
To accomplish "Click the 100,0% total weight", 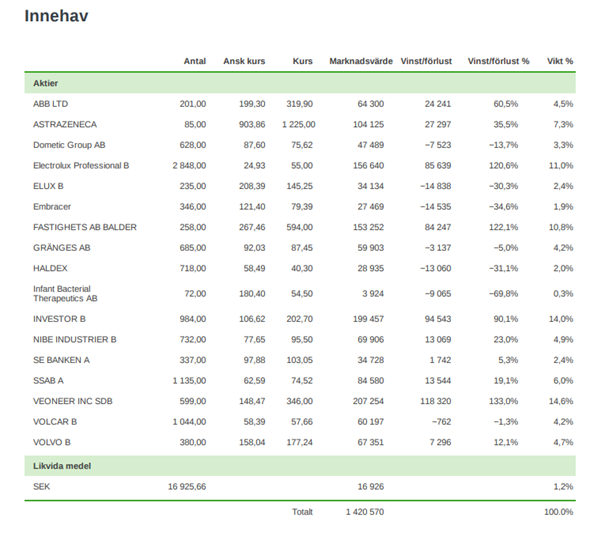I will (x=559, y=512).
